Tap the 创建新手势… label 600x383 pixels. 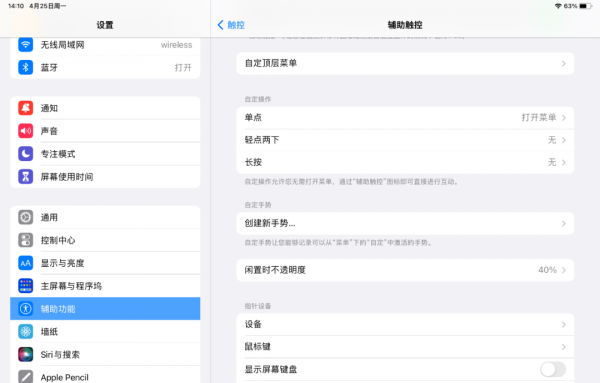[x=270, y=223]
